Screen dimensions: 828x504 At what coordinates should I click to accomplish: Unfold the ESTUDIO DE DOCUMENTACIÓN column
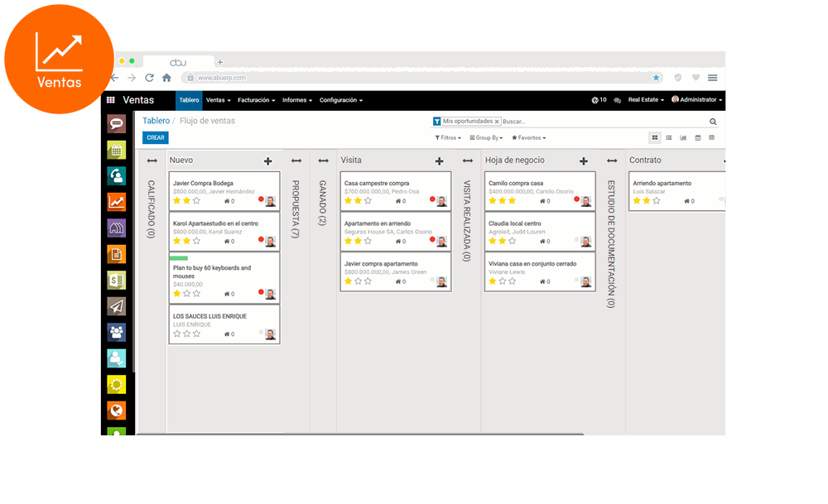pyautogui.click(x=612, y=161)
